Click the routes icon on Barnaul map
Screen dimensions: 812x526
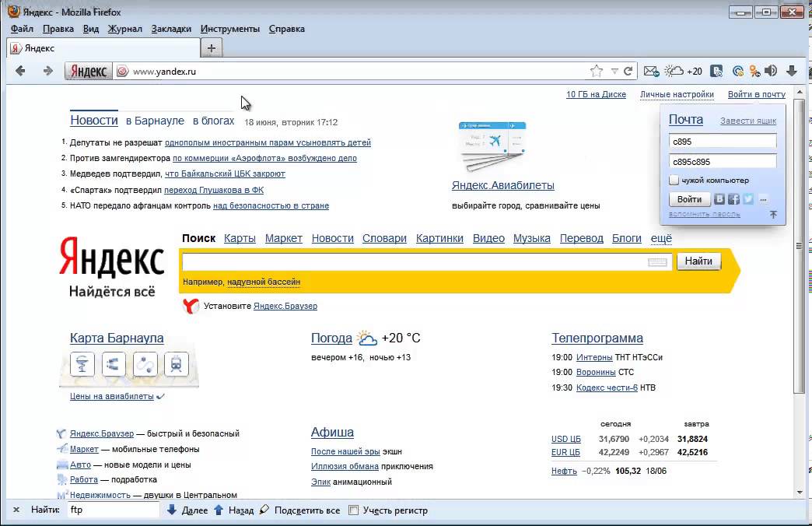(x=145, y=364)
